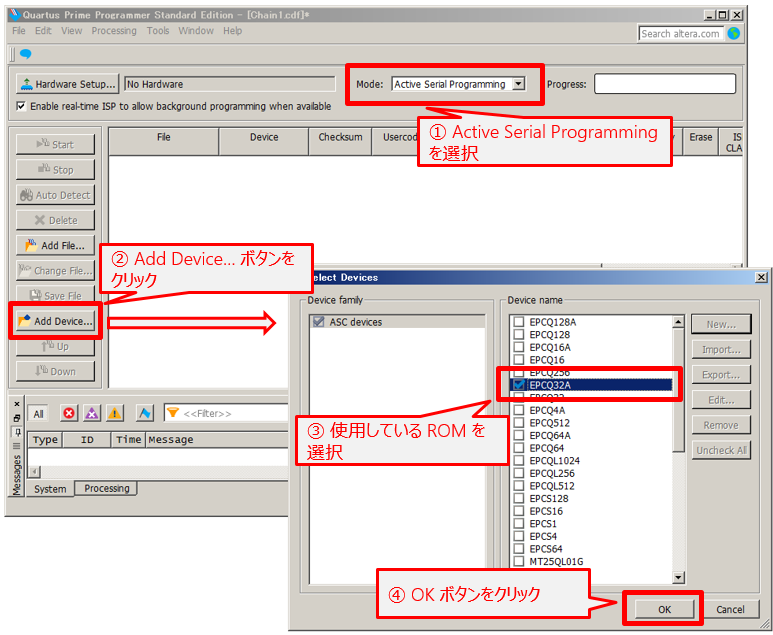The height and width of the screenshot is (635, 773).
Task: Open the Processing menu
Action: (114, 31)
